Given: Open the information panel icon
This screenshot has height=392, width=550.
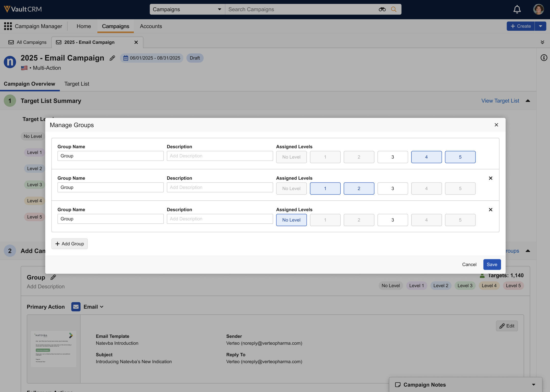Looking at the screenshot, I should tap(544, 58).
